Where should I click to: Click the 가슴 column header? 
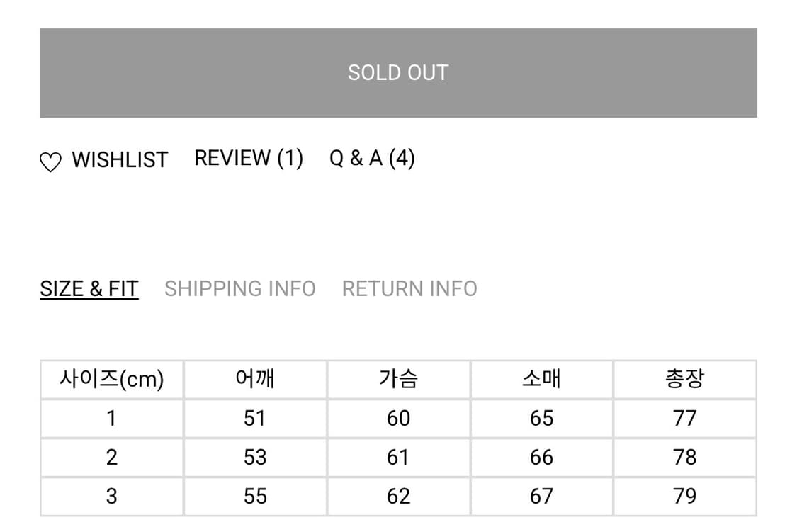pos(398,380)
